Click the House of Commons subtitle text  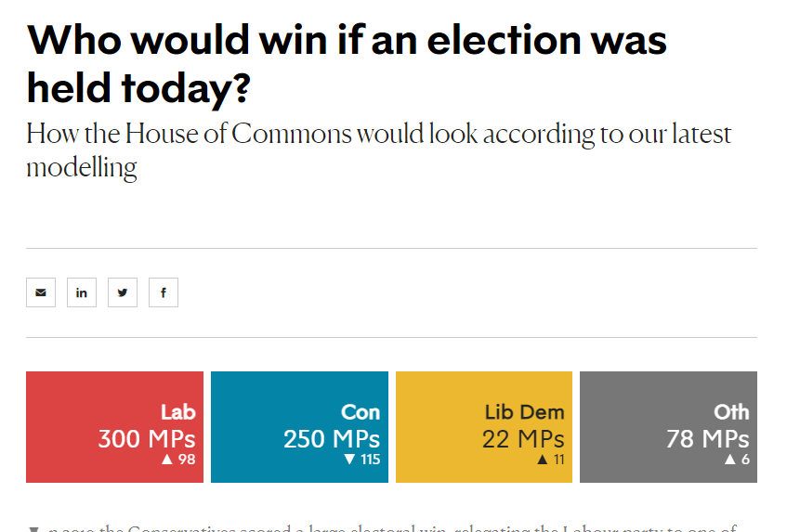point(379,150)
